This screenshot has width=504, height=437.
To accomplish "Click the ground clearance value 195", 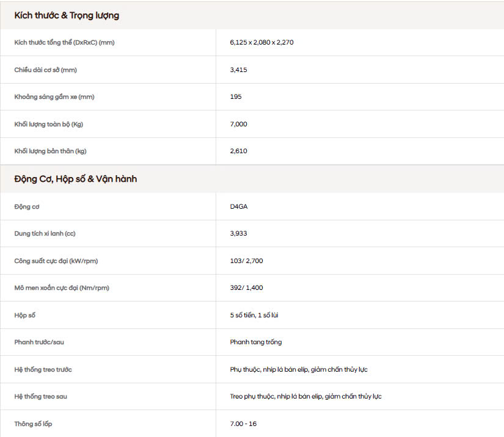I will point(236,96).
